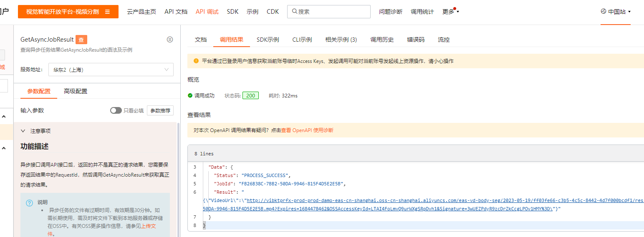Go to 云产品主页
Image resolution: width=644 pixels, height=237 pixels.
click(x=141, y=12)
